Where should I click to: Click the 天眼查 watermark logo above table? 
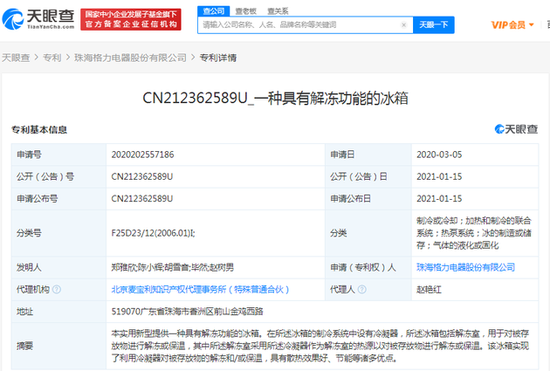click(x=516, y=129)
